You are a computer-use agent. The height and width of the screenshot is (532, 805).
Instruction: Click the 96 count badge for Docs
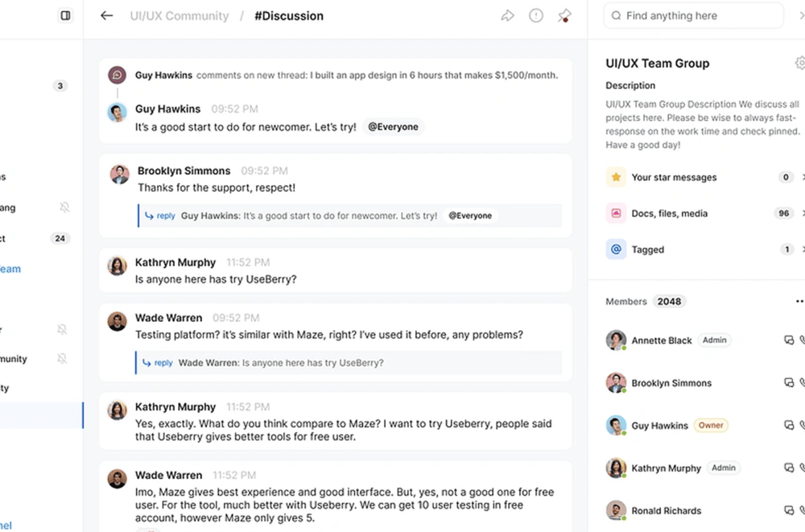tap(783, 213)
